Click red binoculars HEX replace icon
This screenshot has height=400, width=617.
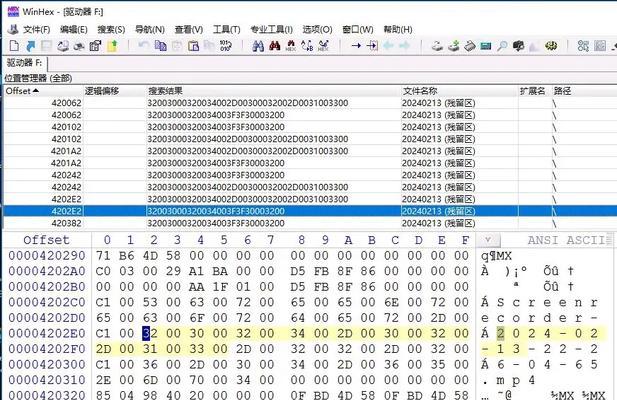click(291, 46)
